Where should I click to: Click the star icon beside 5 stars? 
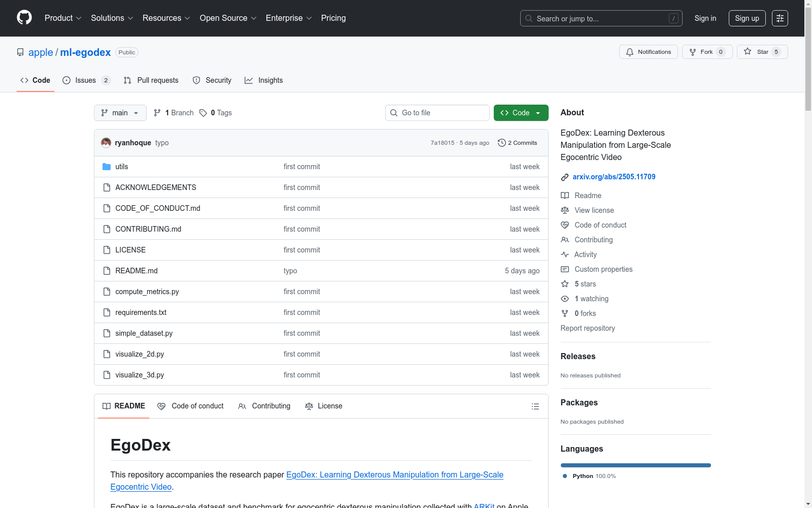pos(565,284)
